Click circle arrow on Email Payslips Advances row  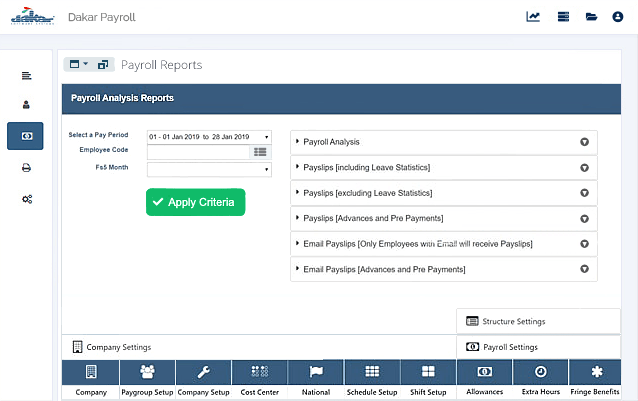[584, 269]
